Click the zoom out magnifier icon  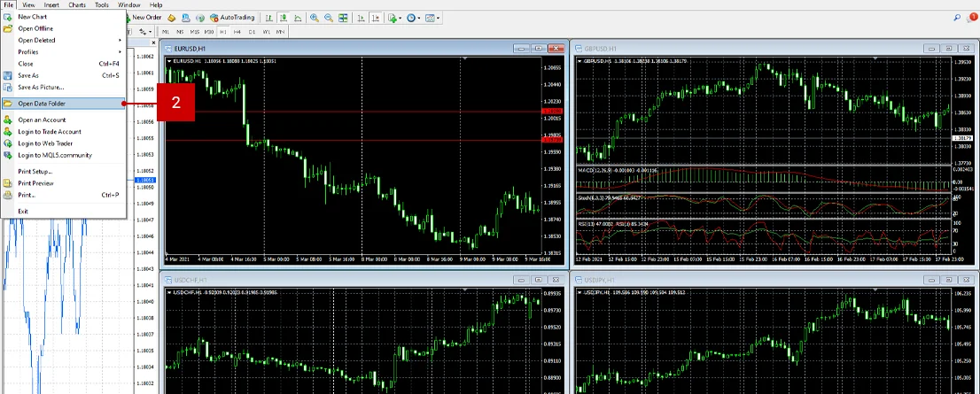(x=329, y=18)
